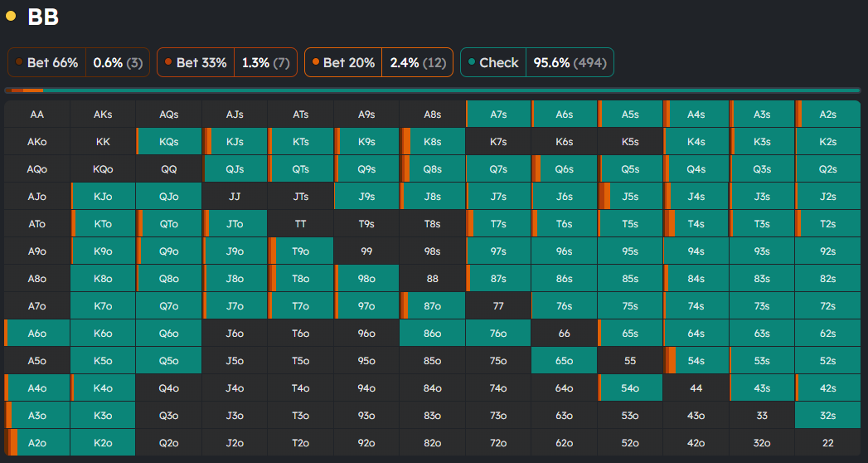Click the red-orange dot in Bet 33%
The width and height of the screenshot is (868, 463).
pyautogui.click(x=168, y=62)
